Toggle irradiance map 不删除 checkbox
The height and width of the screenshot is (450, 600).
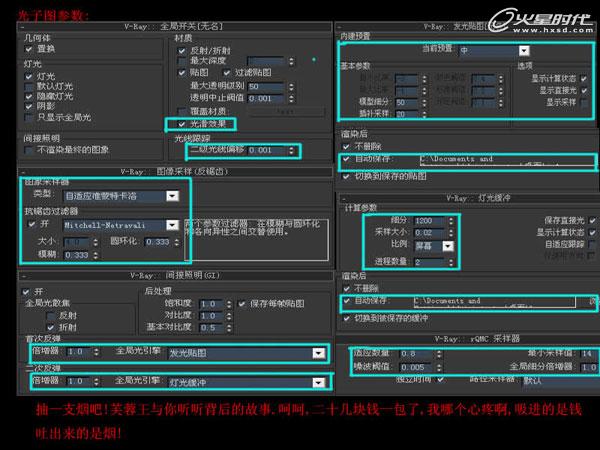click(x=346, y=147)
